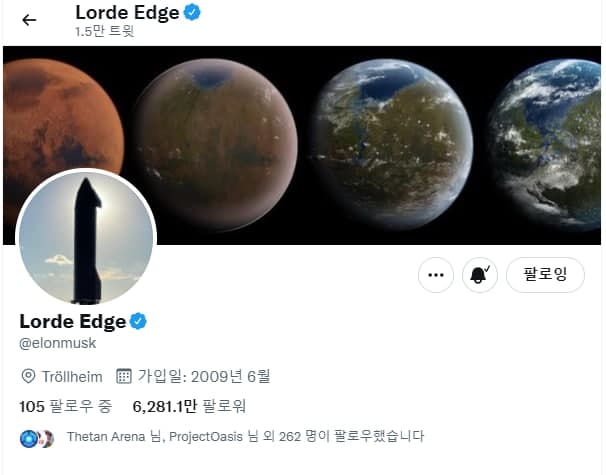
Task: Open the Starship rocket profile picture
Action: pos(86,237)
